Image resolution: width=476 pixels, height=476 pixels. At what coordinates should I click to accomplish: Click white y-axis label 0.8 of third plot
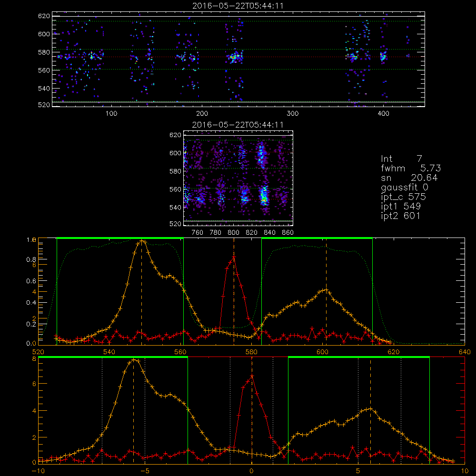pos(30,259)
